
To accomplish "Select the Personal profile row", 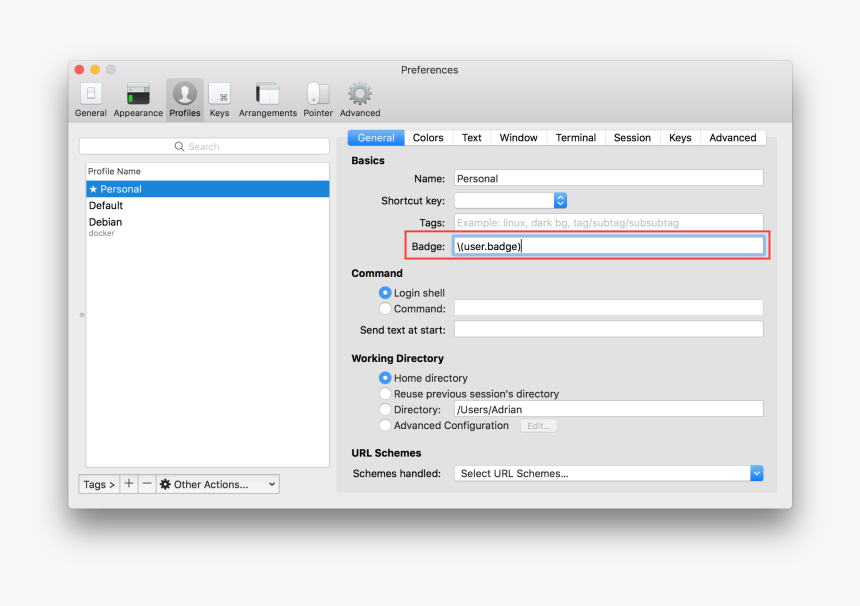I will pyautogui.click(x=208, y=189).
